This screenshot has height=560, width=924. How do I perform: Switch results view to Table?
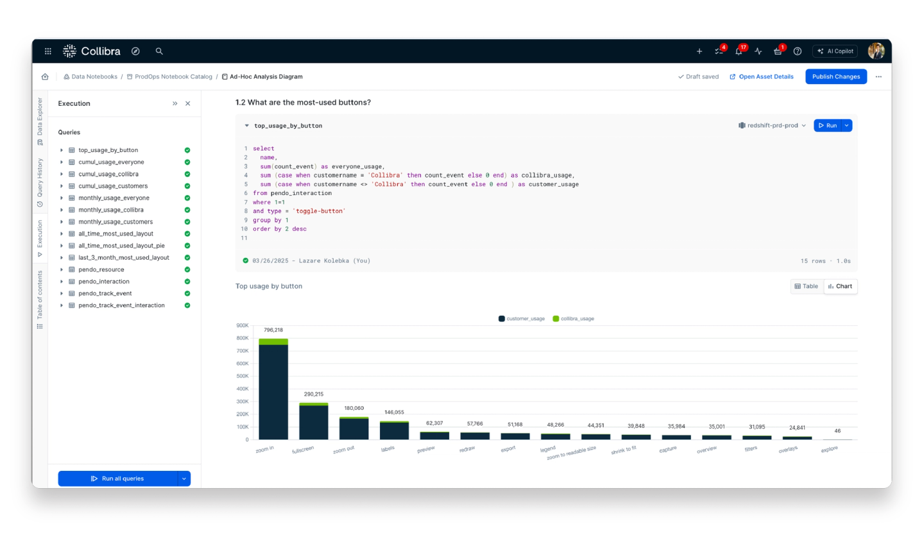(x=807, y=287)
